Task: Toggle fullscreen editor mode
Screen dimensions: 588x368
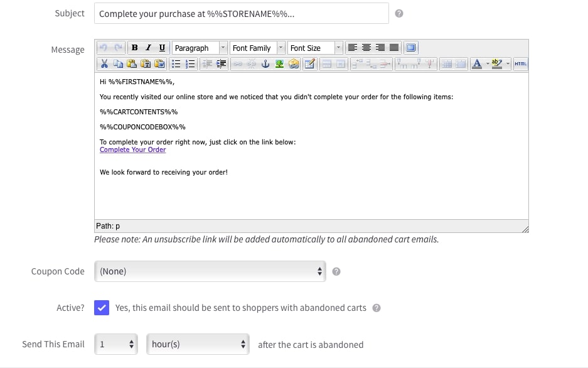Action: click(411, 48)
